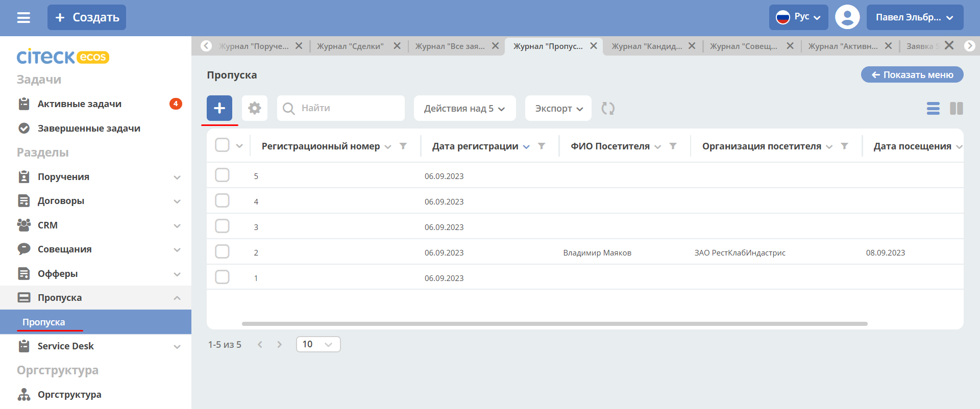Check the row for Владимир Маяков
Viewport: 980px width, 409px height.
click(222, 251)
